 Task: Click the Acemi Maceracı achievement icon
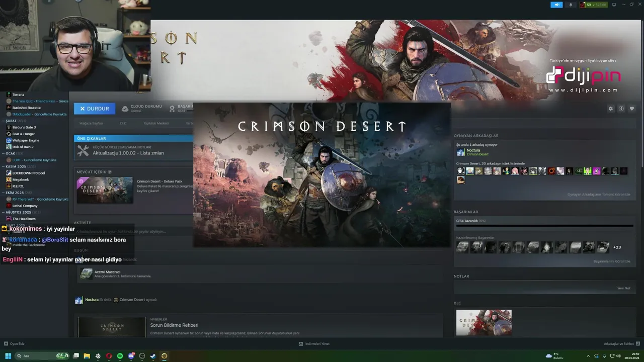point(87,274)
